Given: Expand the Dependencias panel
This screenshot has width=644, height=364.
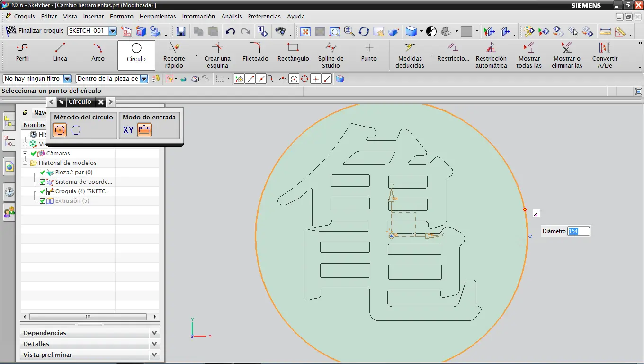Looking at the screenshot, I should [x=154, y=333].
